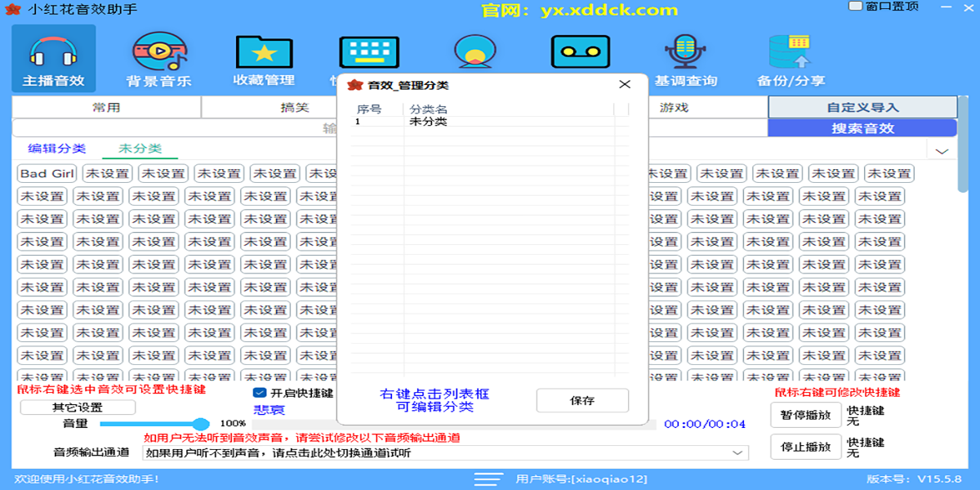Click the 编辑分类 link

tap(56, 149)
